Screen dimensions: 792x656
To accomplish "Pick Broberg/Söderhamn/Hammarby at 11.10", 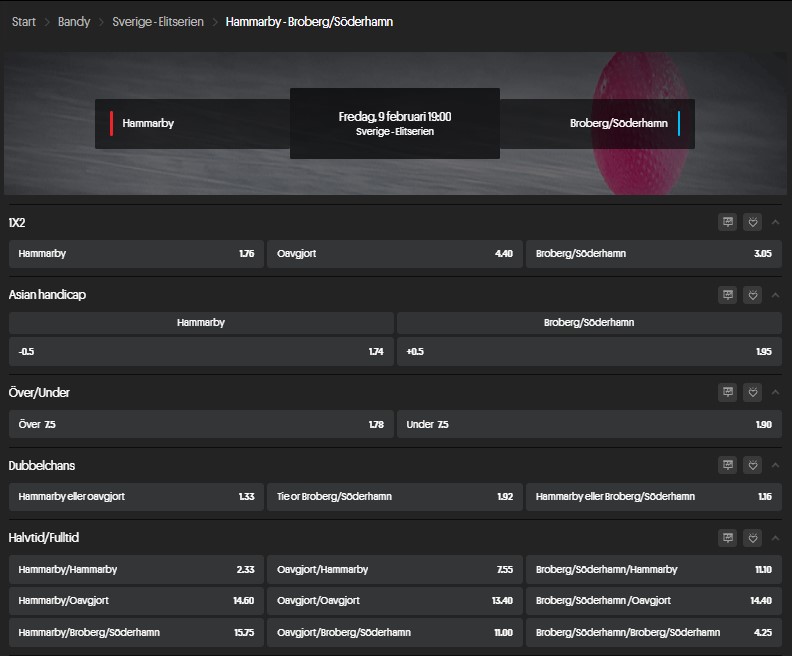I will [x=654, y=569].
